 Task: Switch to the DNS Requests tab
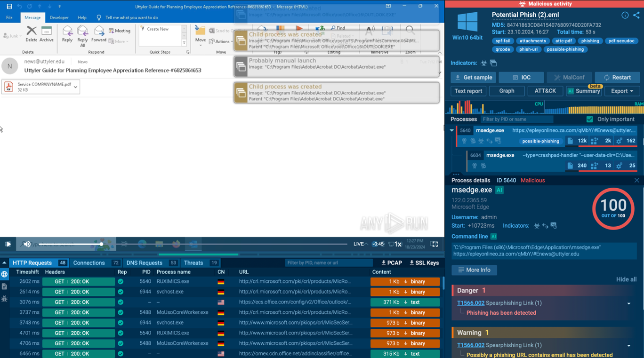tap(152, 263)
